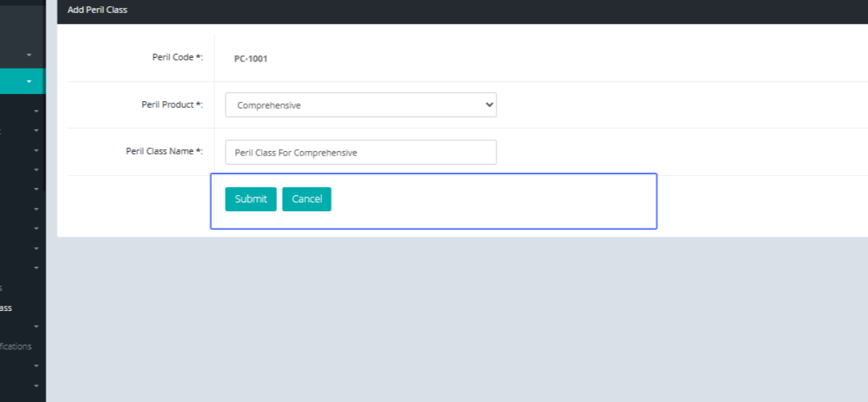Cancel adding the peril class

tap(307, 199)
